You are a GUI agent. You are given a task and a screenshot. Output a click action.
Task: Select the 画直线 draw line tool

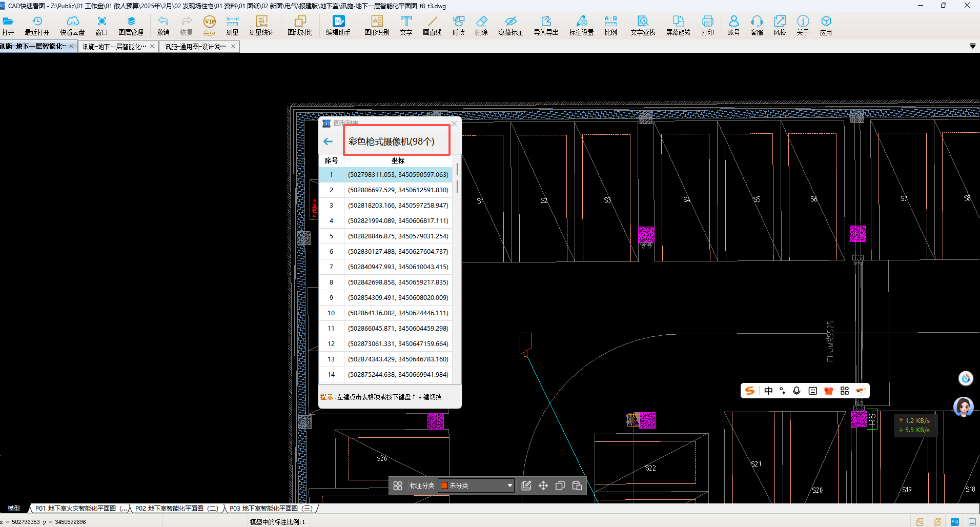(432, 25)
